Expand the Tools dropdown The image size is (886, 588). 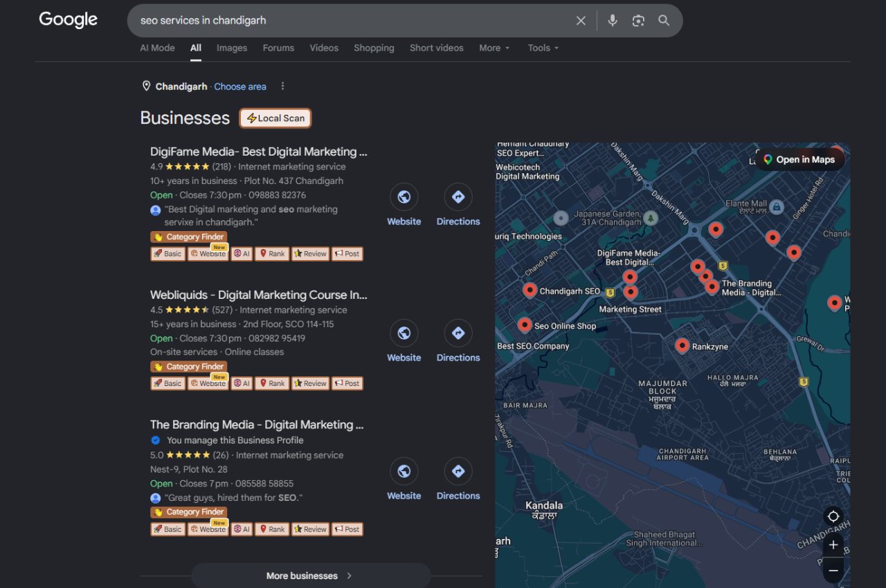[x=543, y=48]
